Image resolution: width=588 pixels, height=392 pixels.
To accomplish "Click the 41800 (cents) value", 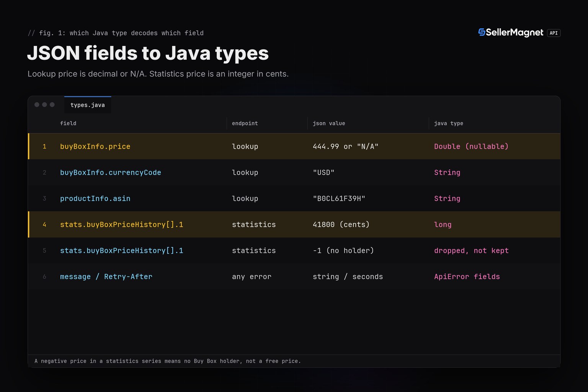I will click(x=341, y=224).
